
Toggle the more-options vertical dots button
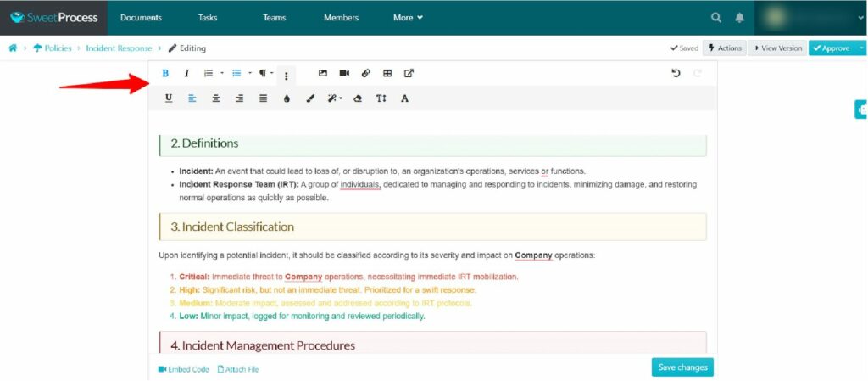coord(287,76)
